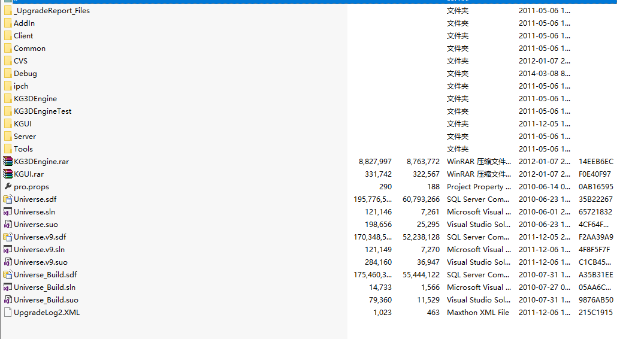
Task: Select the date 2014-03-08 of Debug
Action: [544, 74]
